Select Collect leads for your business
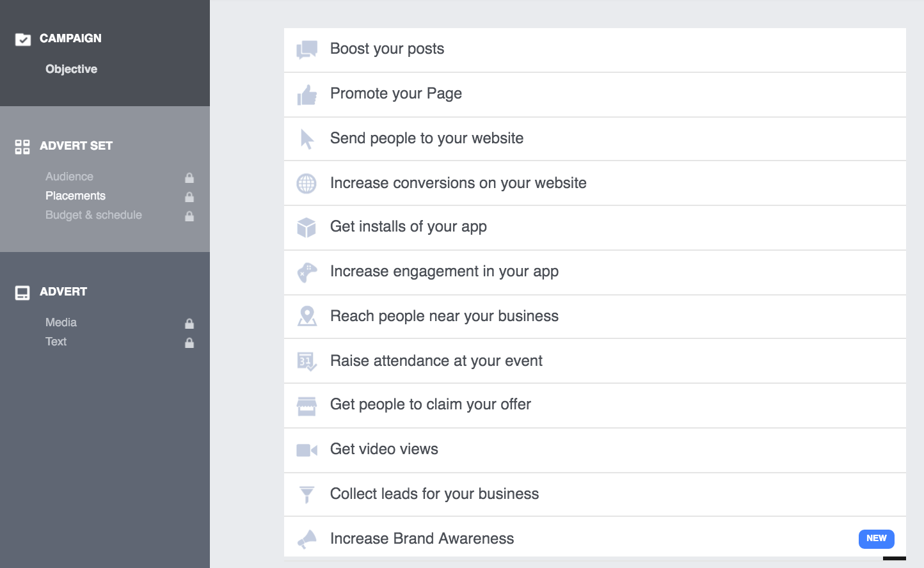 [x=595, y=494]
